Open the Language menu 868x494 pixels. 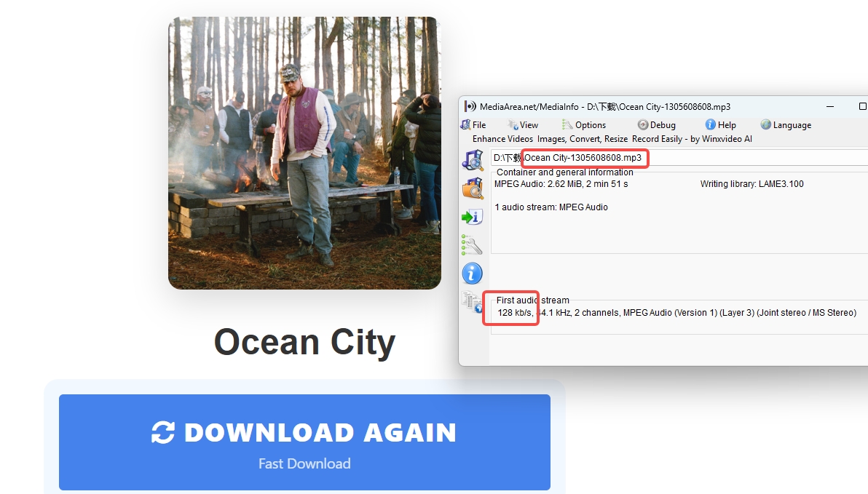[x=792, y=124]
